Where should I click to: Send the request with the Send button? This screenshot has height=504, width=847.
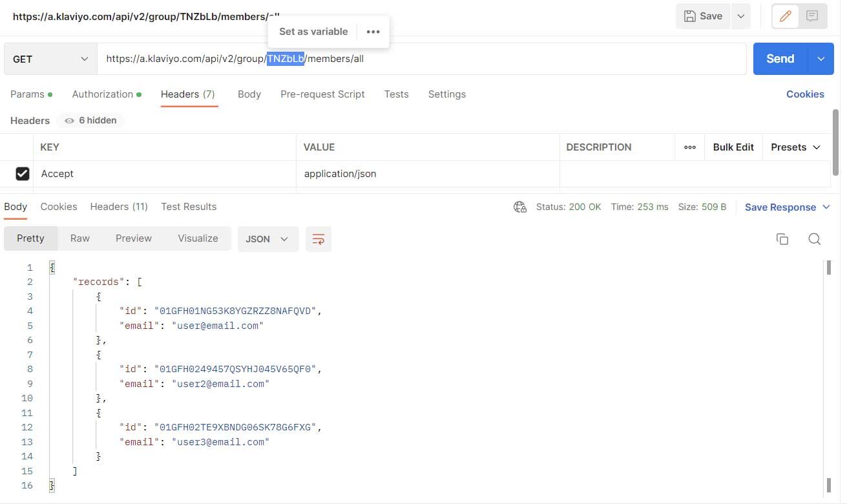[x=780, y=59]
